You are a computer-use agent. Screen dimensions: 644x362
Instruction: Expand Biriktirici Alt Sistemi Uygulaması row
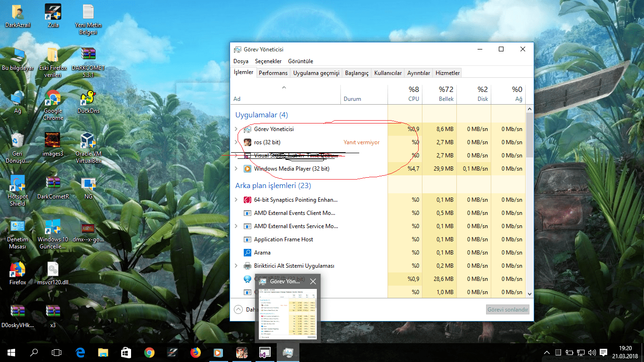point(236,265)
